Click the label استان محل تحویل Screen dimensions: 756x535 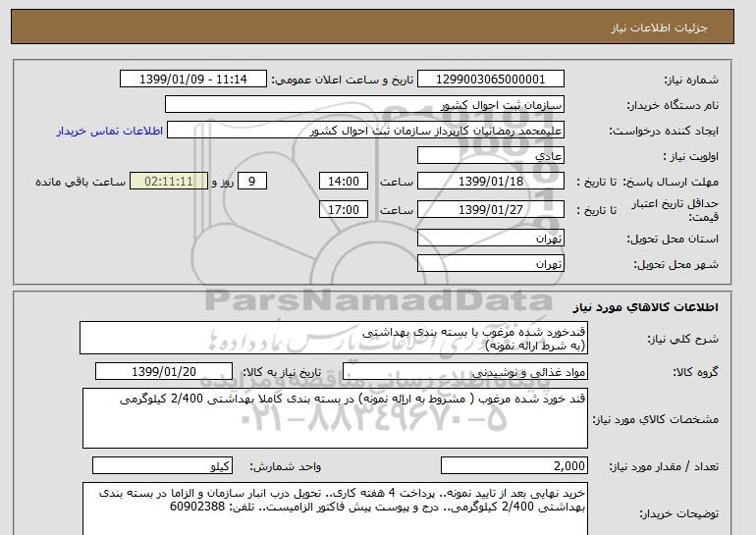point(673,239)
